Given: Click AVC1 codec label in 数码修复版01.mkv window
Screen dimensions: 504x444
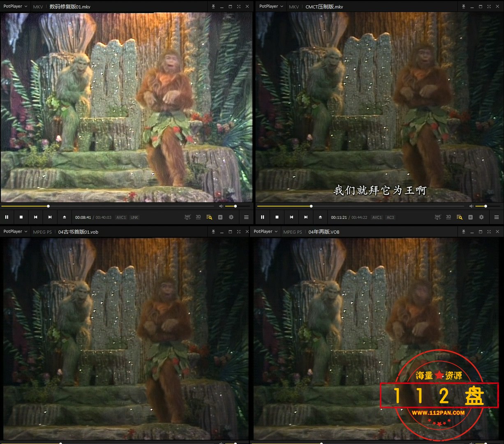Looking at the screenshot, I should [121, 217].
